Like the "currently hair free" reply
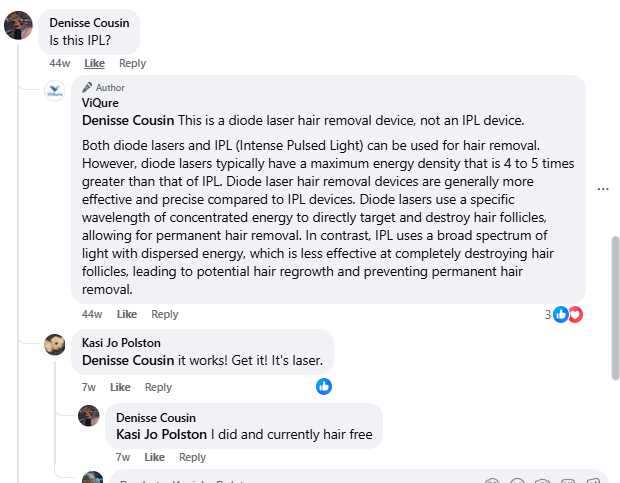Image resolution: width=620 pixels, height=483 pixels. pos(154,457)
